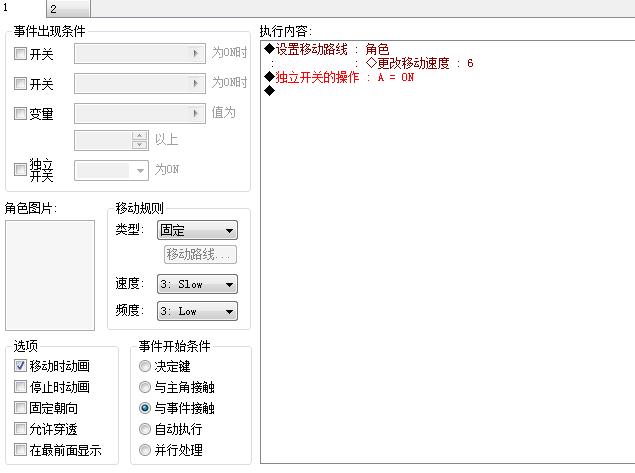Increase variable value with up arrow
635x473 pixels.
tap(140, 136)
